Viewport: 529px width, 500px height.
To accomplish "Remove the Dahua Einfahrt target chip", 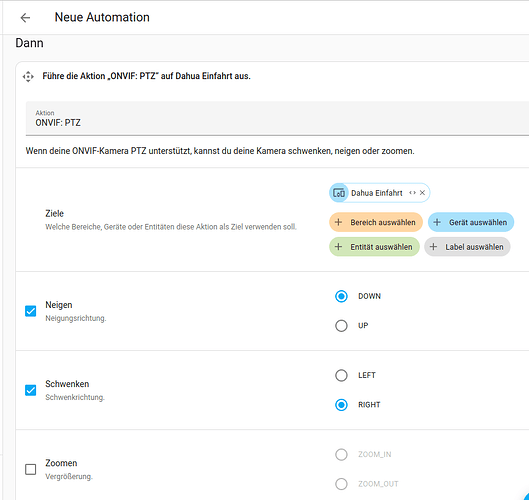I will click(x=422, y=193).
